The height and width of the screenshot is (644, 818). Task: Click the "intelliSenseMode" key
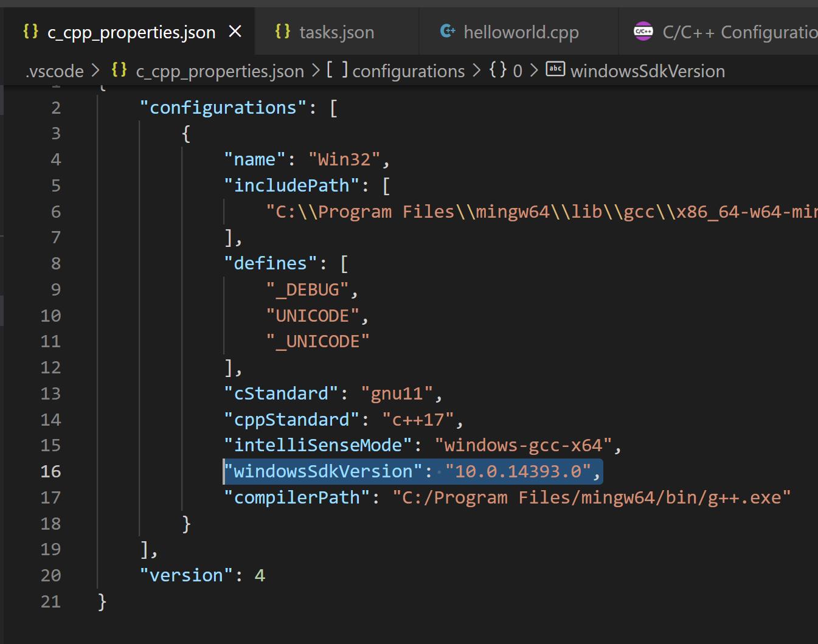(318, 445)
